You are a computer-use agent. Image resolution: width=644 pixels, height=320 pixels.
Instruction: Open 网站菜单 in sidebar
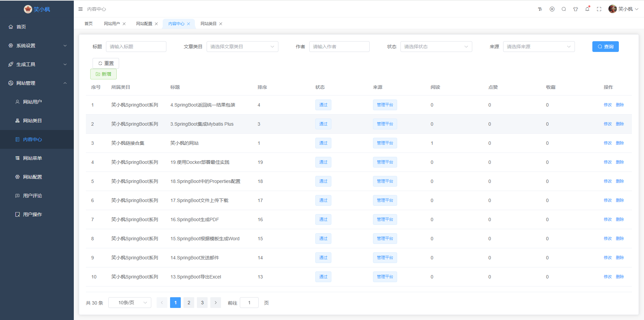pyautogui.click(x=37, y=158)
